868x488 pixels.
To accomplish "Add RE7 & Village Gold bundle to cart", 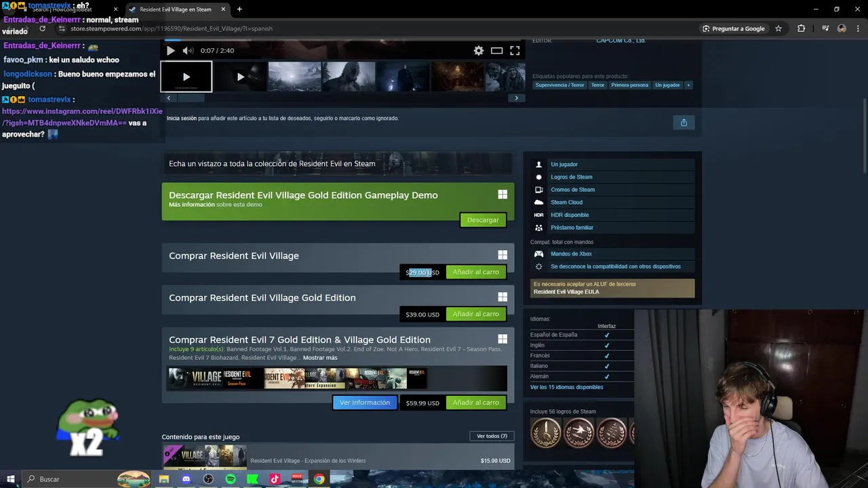I will pos(475,403).
